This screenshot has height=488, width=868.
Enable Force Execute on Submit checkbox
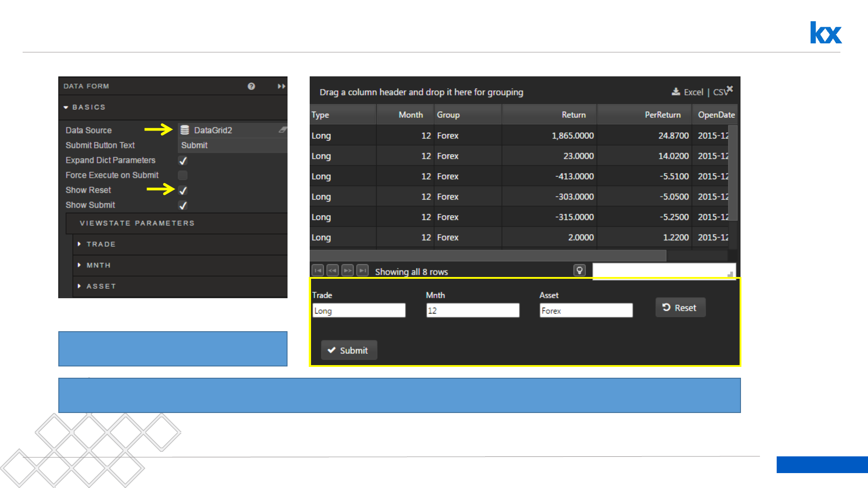click(x=183, y=175)
